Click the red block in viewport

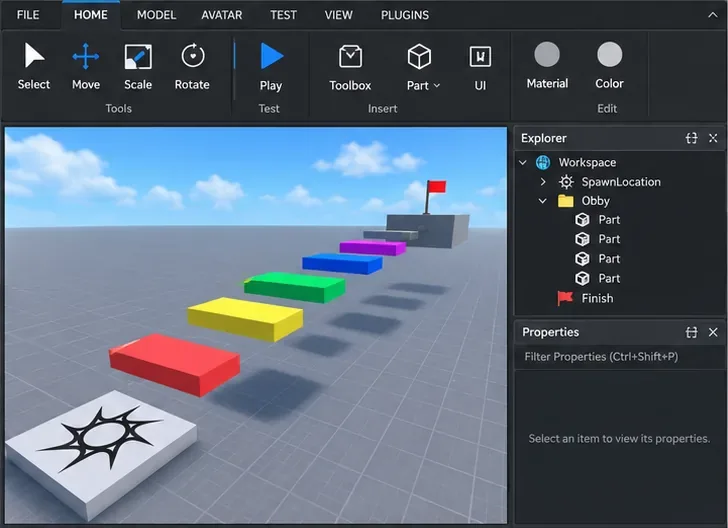pyautogui.click(x=174, y=363)
